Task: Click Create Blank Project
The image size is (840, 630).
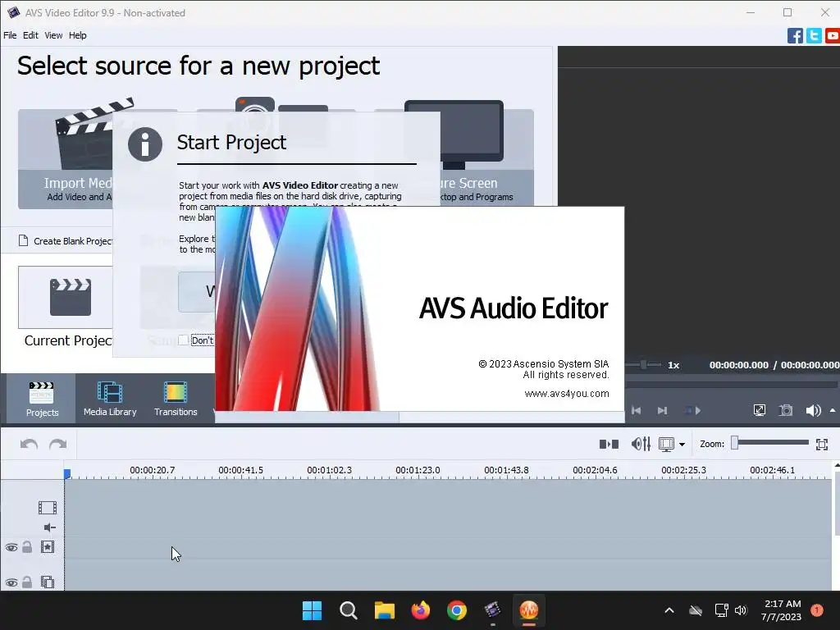Action: click(66, 241)
